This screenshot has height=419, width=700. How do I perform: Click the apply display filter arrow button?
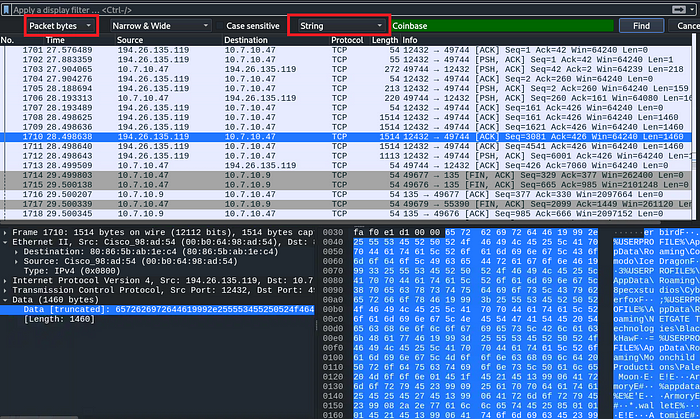[x=678, y=9]
